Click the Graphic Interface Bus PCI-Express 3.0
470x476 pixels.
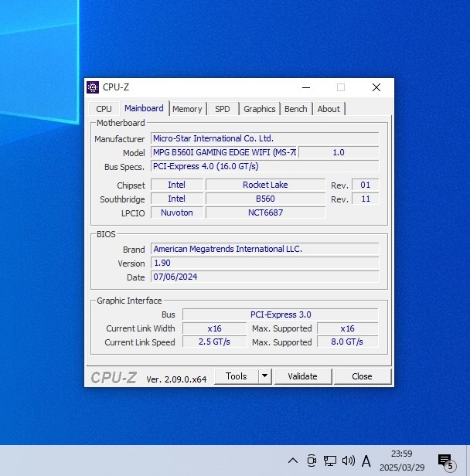[x=281, y=314]
